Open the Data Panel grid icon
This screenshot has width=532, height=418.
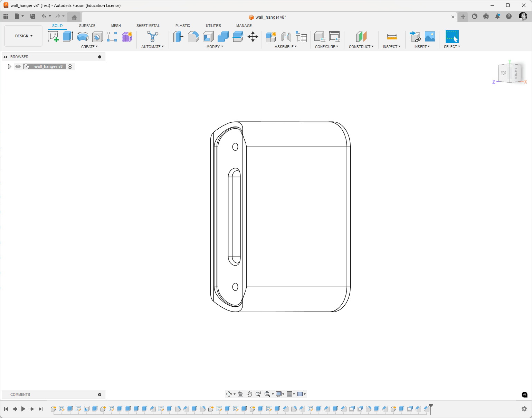coord(6,16)
